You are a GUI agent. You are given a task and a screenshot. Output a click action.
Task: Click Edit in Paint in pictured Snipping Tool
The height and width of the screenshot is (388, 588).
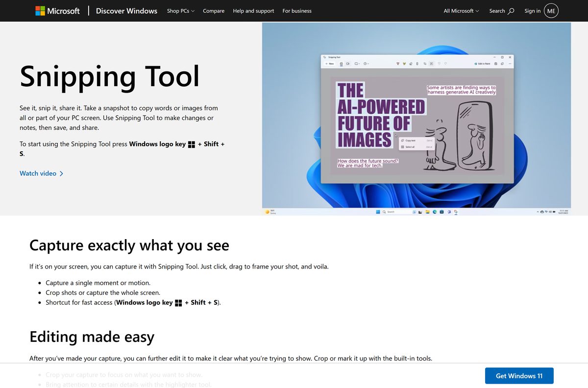pos(482,64)
